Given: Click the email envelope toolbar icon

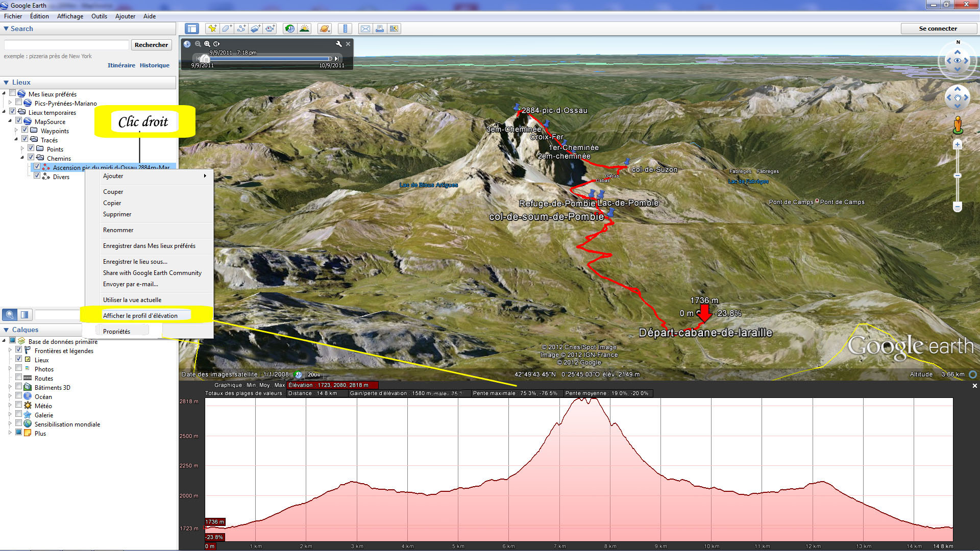Looking at the screenshot, I should [365, 29].
